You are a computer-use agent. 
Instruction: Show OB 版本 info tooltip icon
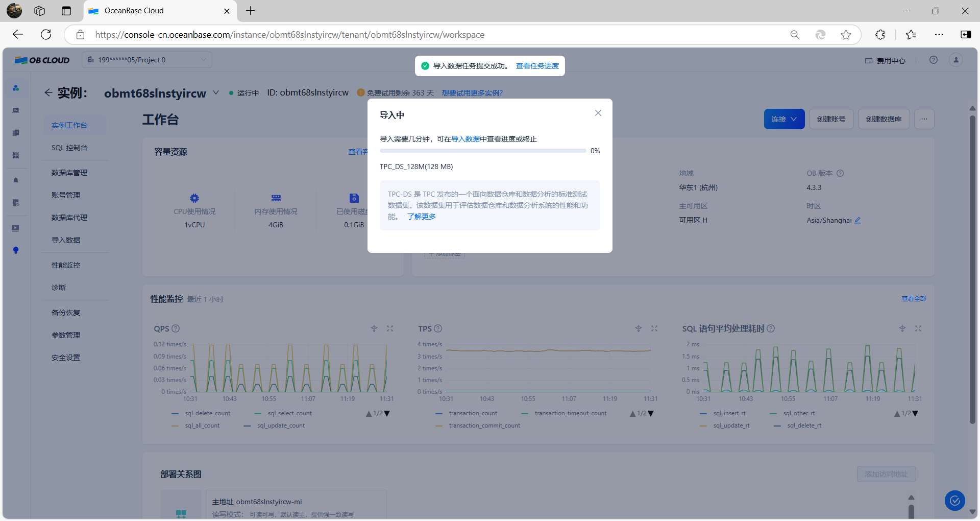[840, 173]
